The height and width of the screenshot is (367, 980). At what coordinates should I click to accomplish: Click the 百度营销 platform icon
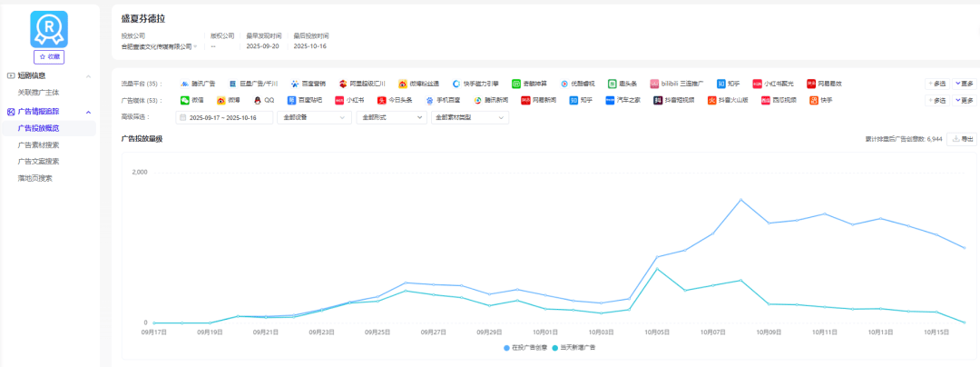pyautogui.click(x=295, y=83)
